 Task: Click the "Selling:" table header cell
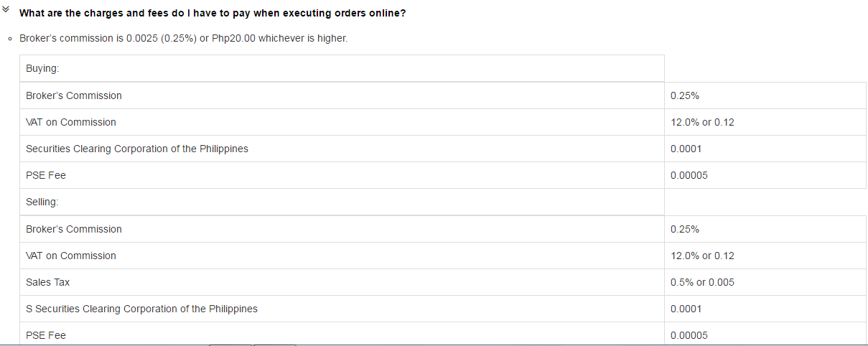pyautogui.click(x=42, y=202)
